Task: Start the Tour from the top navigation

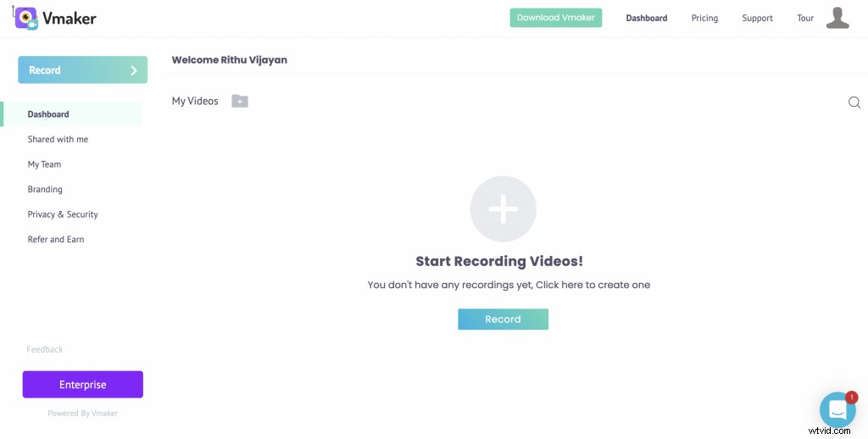Action: [x=805, y=19]
